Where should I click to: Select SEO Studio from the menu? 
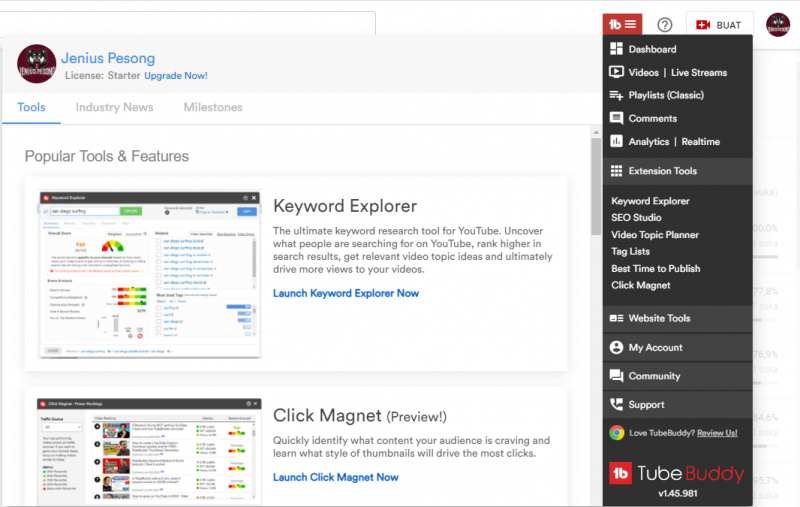click(x=636, y=218)
